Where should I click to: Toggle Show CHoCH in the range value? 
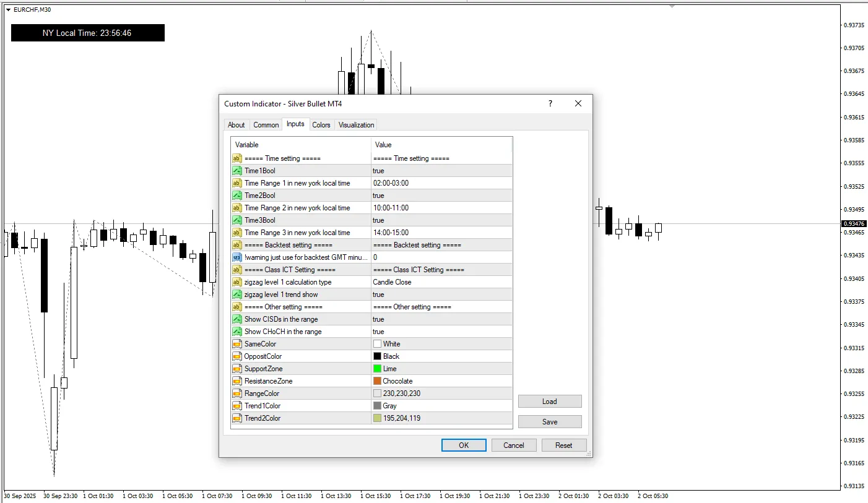click(441, 332)
